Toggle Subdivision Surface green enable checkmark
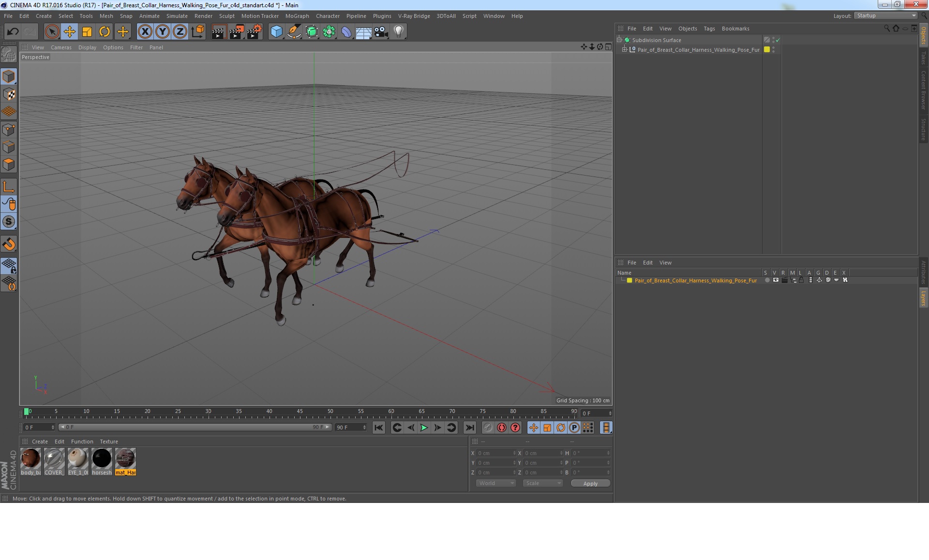Screen dimensions: 929x560 tap(778, 40)
